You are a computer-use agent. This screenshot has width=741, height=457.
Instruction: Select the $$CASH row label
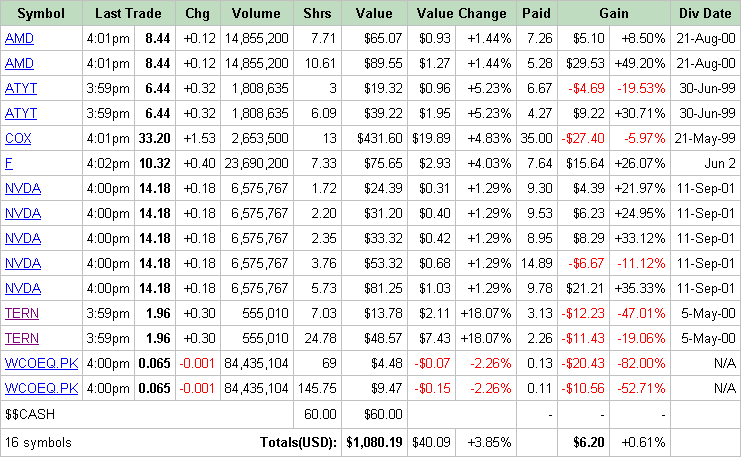point(30,414)
